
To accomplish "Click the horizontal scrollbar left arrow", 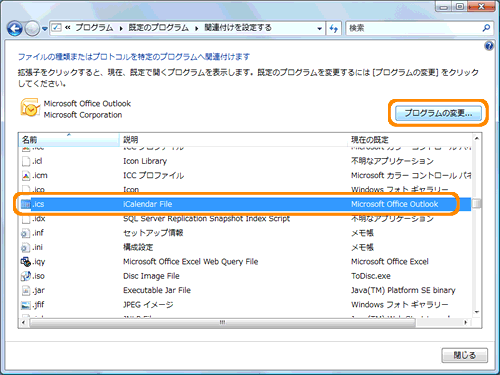I will coord(23,322).
